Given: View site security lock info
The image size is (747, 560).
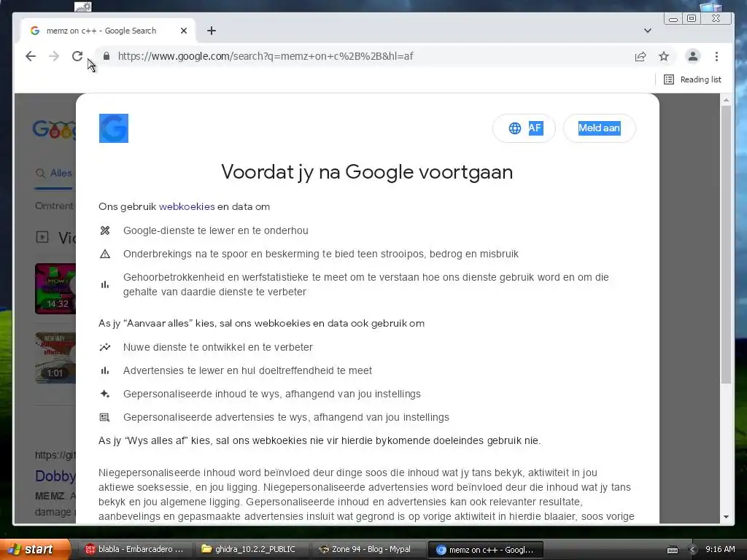Looking at the screenshot, I should pos(107,56).
